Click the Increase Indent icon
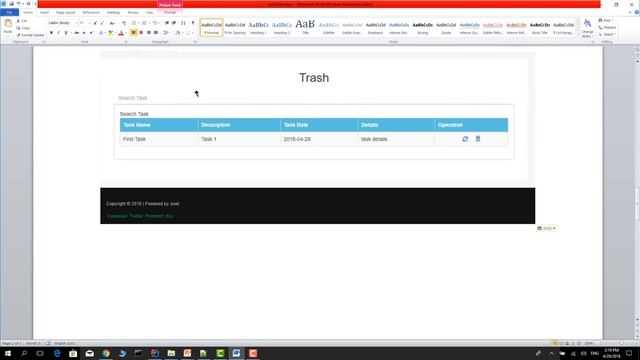Image resolution: width=640 pixels, height=360 pixels. click(174, 23)
